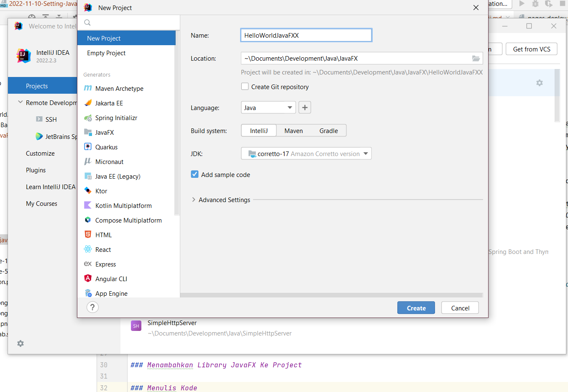Select IntelliJ build system
Viewport: 568px width, 392px height.
click(259, 131)
